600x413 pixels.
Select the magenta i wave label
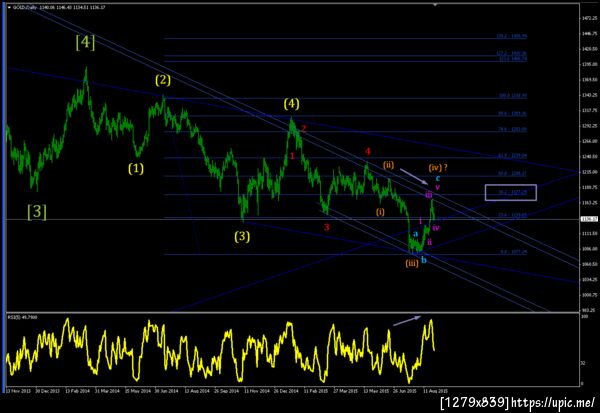tap(421, 221)
